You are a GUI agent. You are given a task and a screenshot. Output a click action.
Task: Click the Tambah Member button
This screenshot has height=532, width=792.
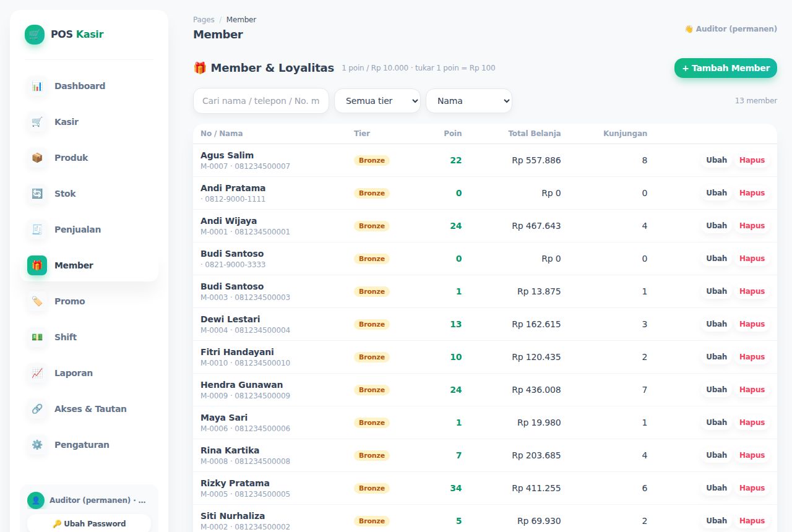(726, 68)
